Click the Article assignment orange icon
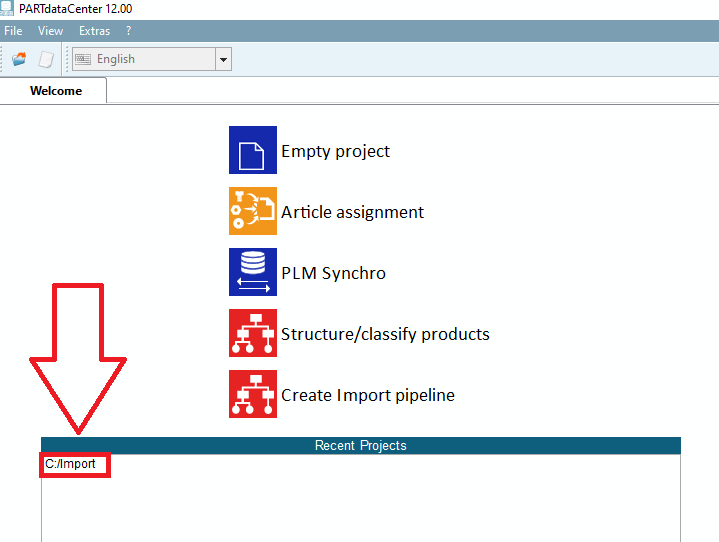This screenshot has height=542, width=719. pos(253,211)
